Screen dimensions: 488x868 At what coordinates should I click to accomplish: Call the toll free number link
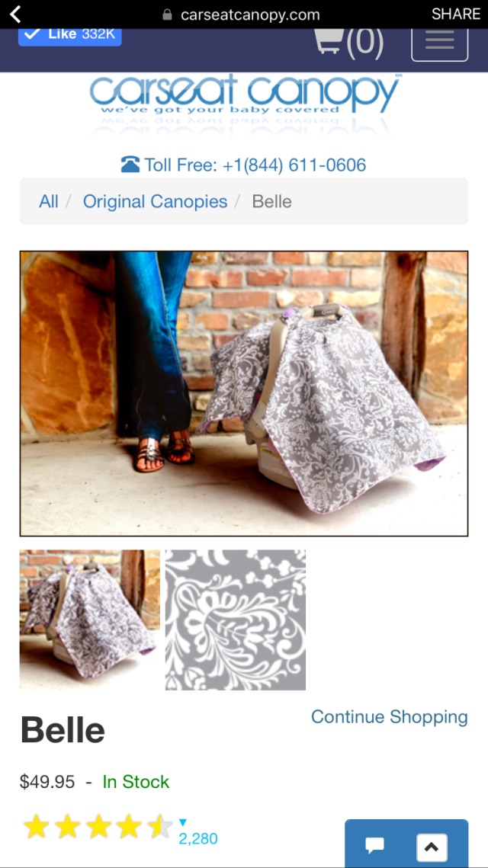point(255,165)
